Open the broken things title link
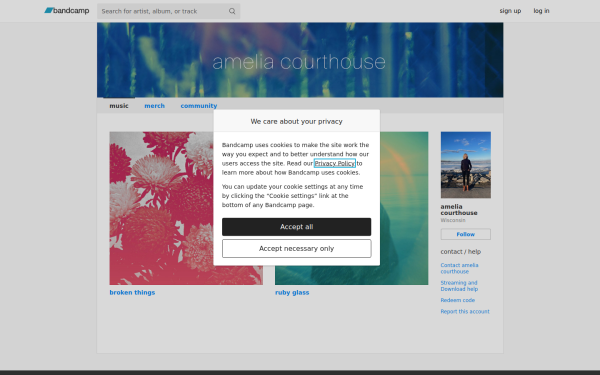The width and height of the screenshot is (600, 375). pyautogui.click(x=132, y=292)
